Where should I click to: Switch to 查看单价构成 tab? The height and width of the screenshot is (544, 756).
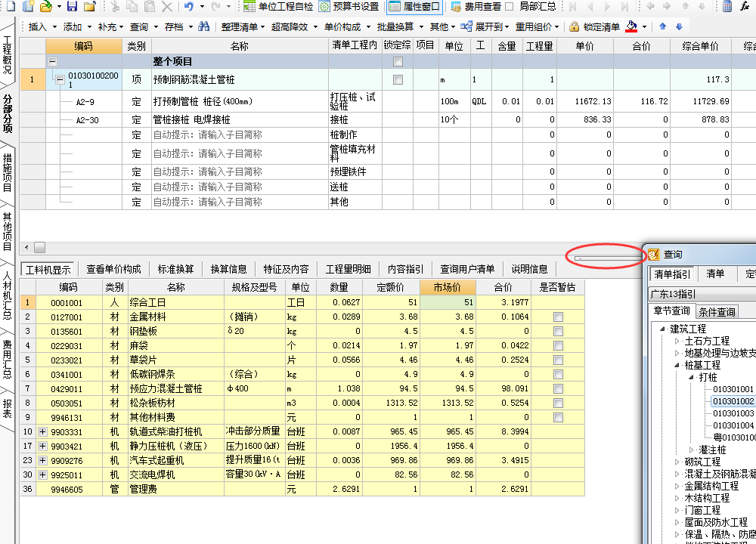(x=113, y=269)
